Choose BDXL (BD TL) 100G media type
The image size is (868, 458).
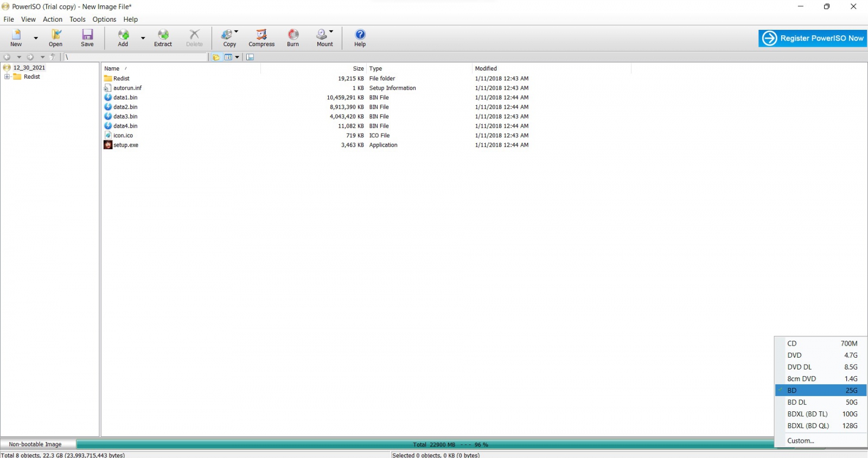(x=821, y=414)
